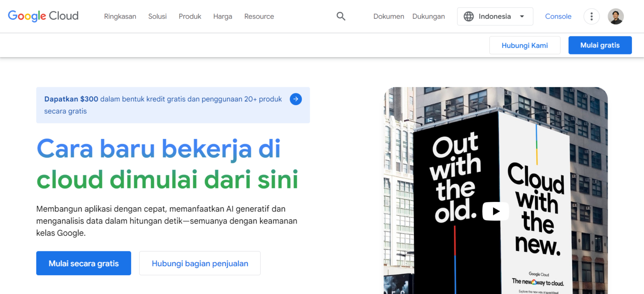Open the three-dot apps menu

[x=592, y=16]
